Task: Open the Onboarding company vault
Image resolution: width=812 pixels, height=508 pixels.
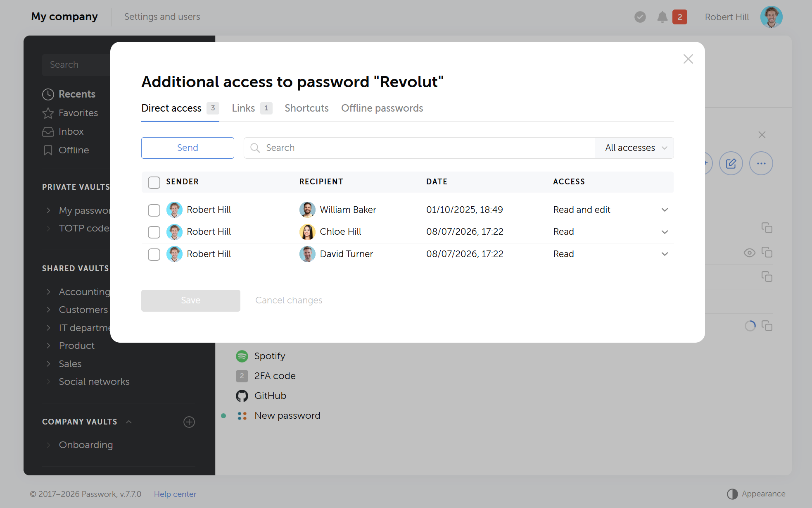Action: (x=85, y=445)
